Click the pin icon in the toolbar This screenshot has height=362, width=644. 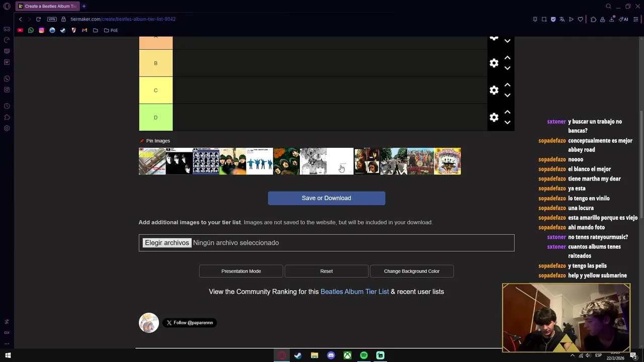point(535,19)
